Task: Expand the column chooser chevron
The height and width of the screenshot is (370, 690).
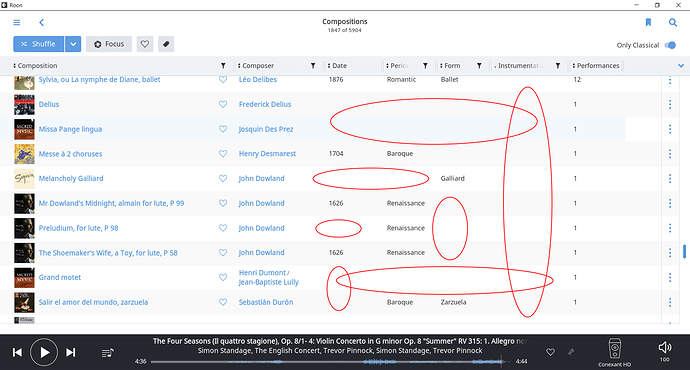Action: coord(681,66)
